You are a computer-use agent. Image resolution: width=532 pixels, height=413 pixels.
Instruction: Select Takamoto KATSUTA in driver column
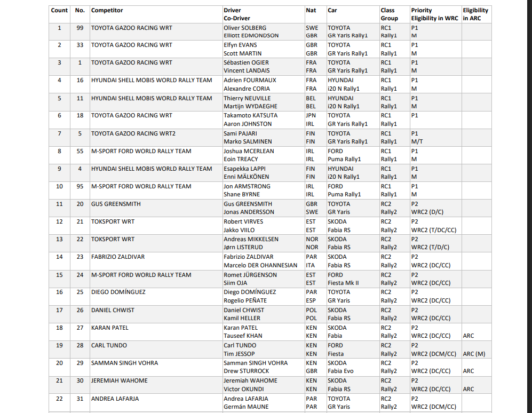coord(250,116)
